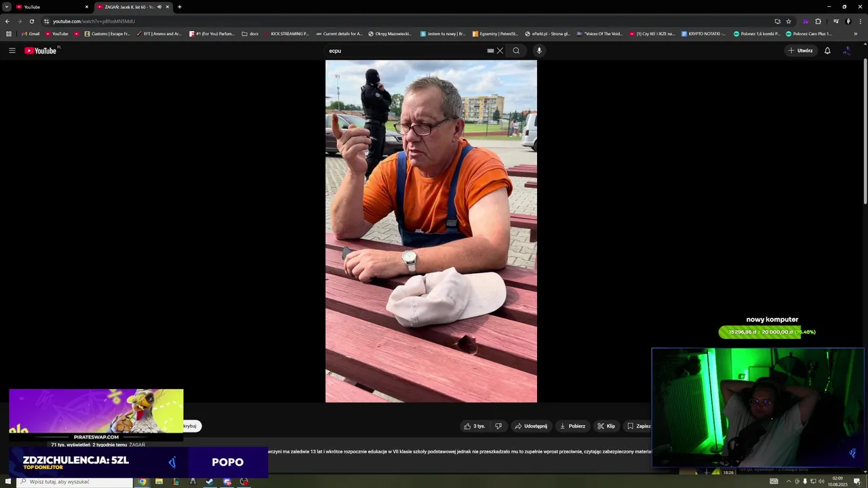Show hidden system tray icons

(x=788, y=482)
